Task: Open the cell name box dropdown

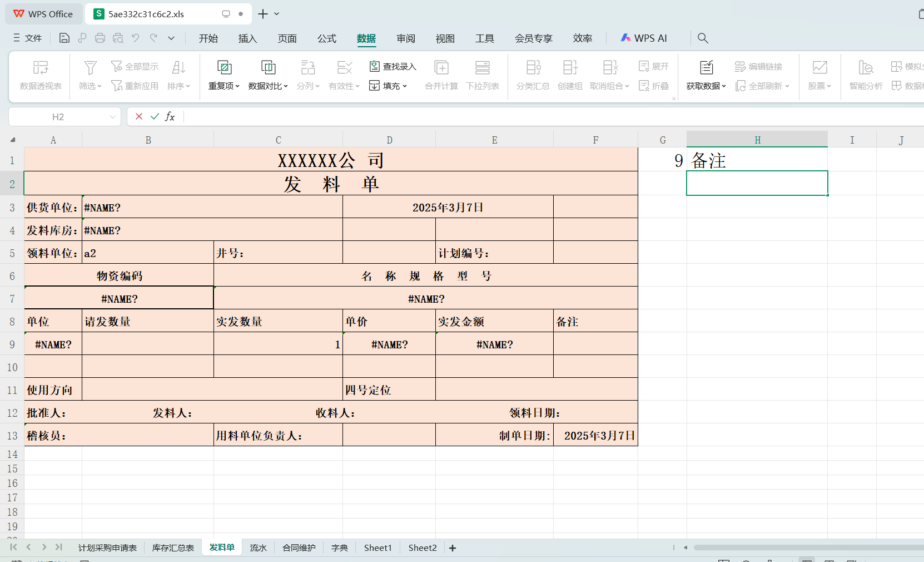Action: pyautogui.click(x=113, y=116)
